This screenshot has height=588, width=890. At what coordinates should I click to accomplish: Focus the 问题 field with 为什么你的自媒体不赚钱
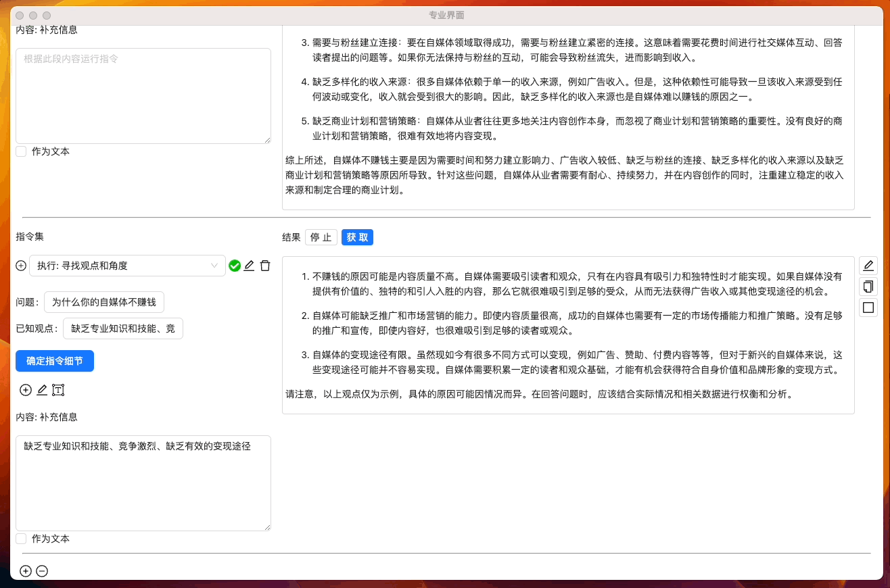(104, 302)
